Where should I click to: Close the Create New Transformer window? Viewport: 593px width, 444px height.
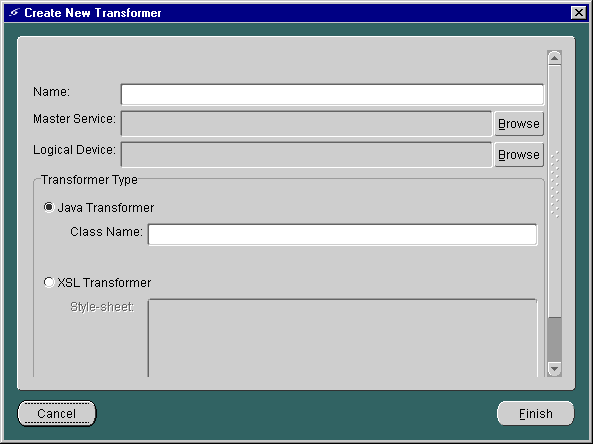click(579, 13)
